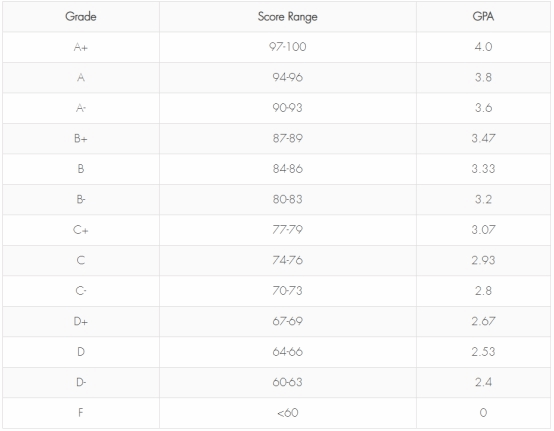The image size is (554, 431).
Task: Select the 80-83 score range cell
Action: 288,200
